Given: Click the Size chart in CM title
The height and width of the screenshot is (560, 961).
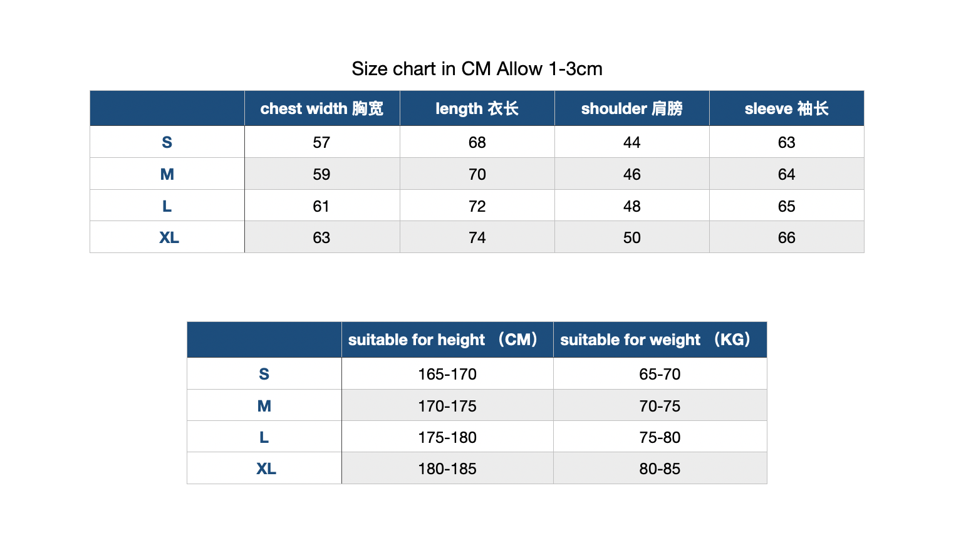Looking at the screenshot, I should coord(477,69).
